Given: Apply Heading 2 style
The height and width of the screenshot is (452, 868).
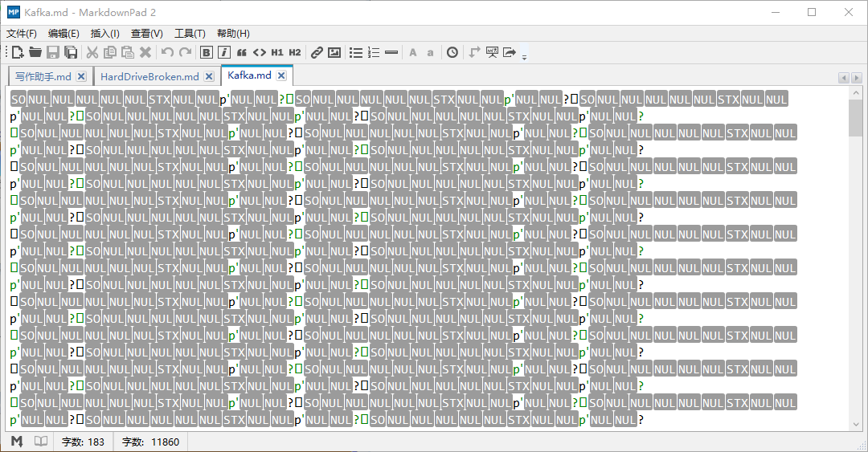Looking at the screenshot, I should (x=294, y=52).
